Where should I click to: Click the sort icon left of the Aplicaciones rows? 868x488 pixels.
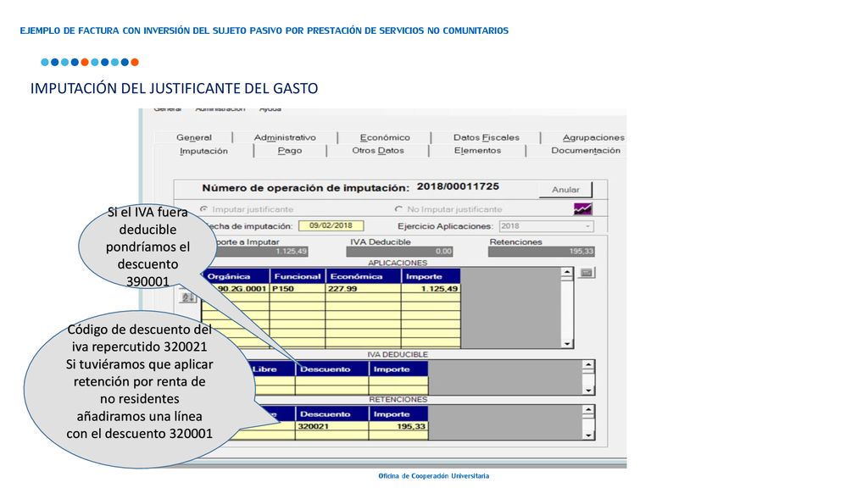[x=187, y=297]
